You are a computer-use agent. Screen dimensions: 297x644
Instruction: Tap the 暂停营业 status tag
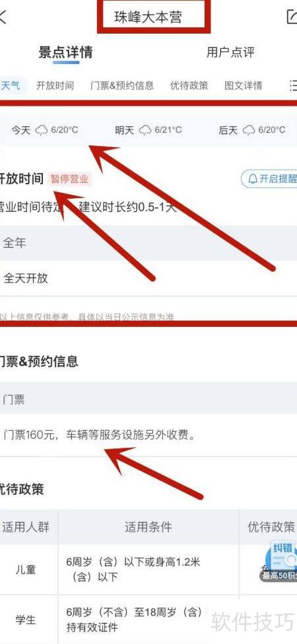(69, 180)
